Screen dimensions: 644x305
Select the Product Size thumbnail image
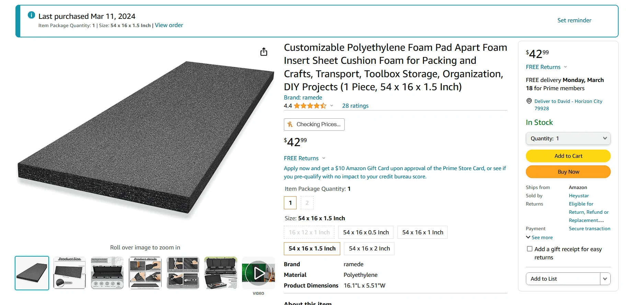click(x=70, y=273)
